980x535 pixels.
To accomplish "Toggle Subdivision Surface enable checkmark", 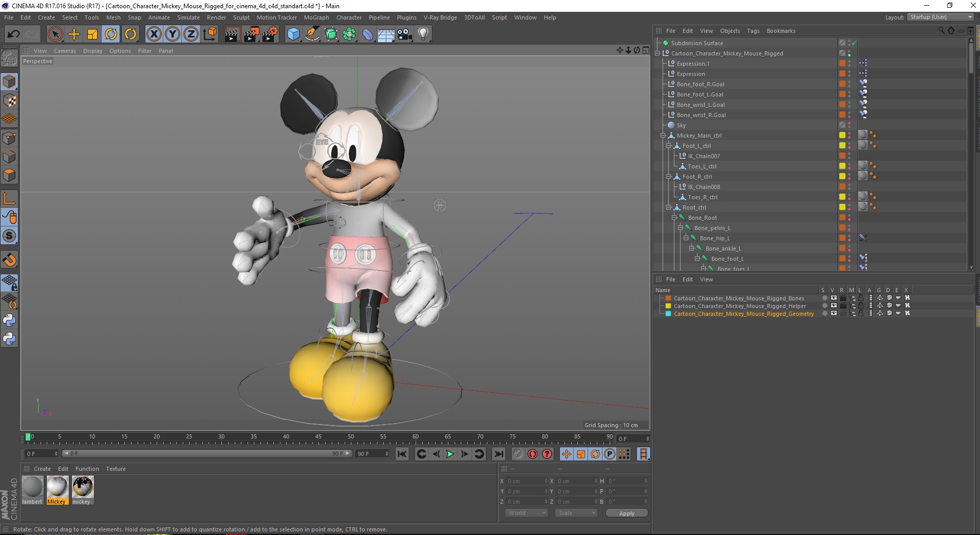I will [854, 43].
